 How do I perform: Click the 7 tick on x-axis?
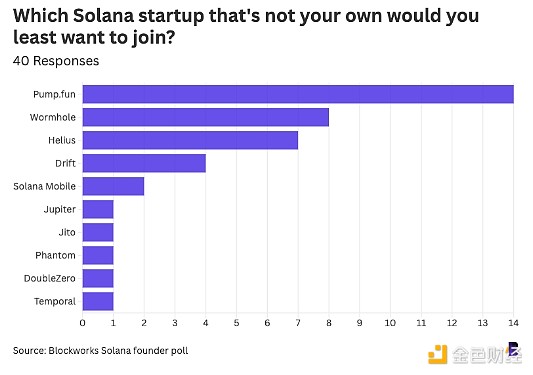point(298,323)
